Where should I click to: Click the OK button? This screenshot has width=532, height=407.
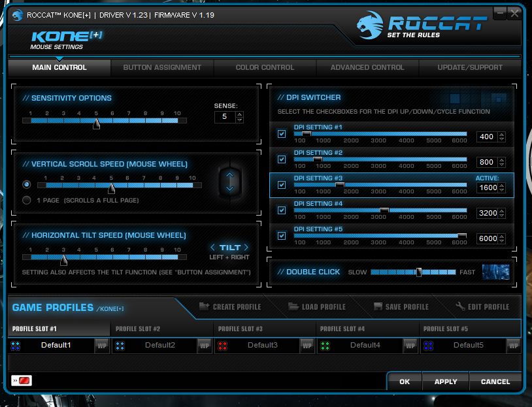[405, 382]
